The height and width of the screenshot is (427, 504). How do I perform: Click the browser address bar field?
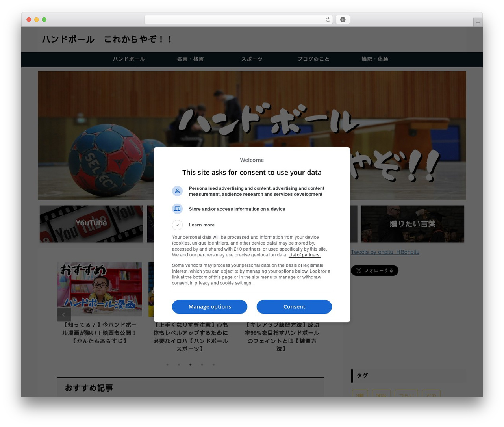pyautogui.click(x=238, y=20)
